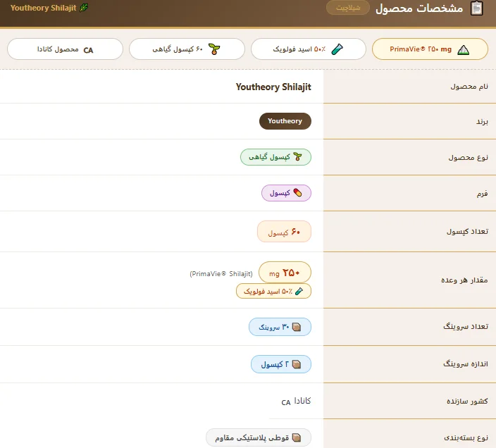
Task: Click the box icon in ۳۰ سروینگ badge
Action: pos(297,327)
